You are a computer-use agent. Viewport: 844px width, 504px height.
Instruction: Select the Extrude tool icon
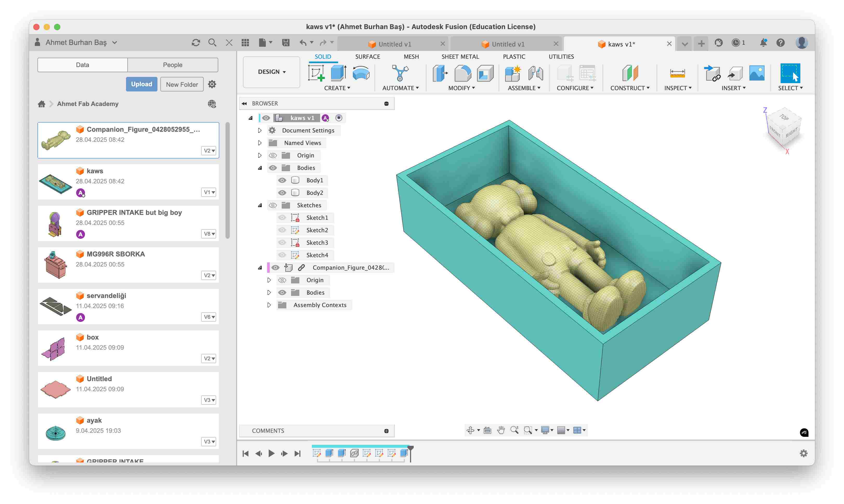(338, 73)
